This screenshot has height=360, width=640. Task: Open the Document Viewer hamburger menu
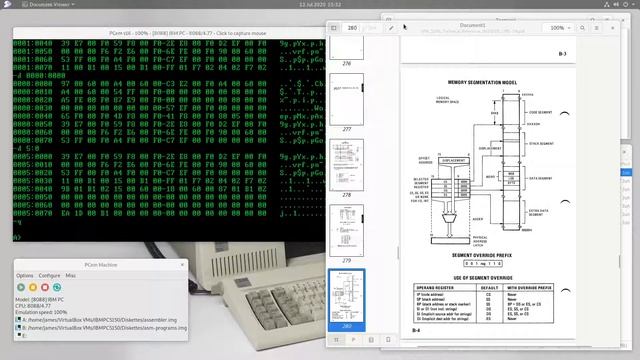(x=596, y=28)
